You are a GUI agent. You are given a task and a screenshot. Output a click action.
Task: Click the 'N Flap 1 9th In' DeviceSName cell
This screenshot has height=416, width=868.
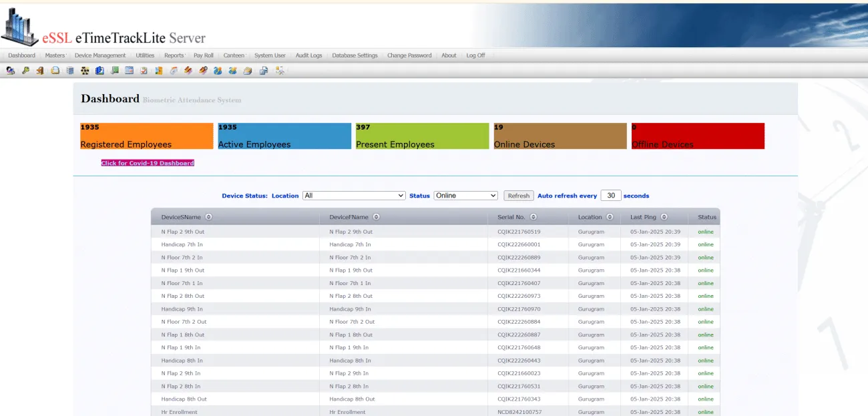click(x=180, y=347)
